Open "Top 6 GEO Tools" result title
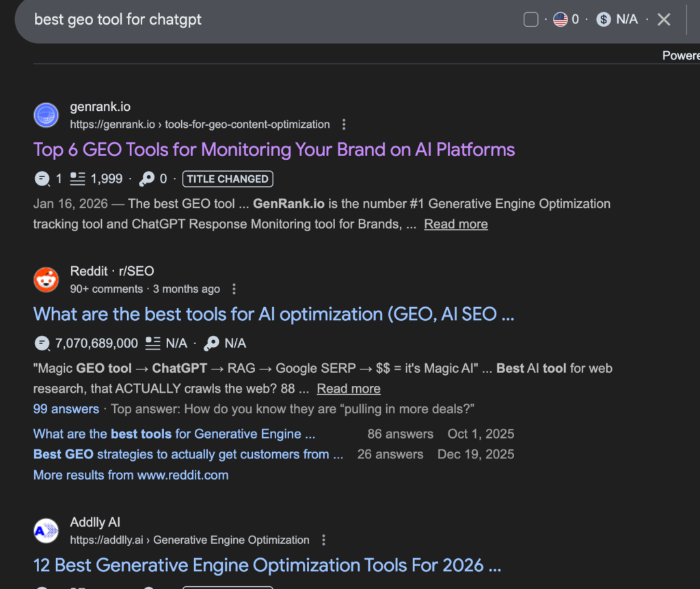Screen dimensions: 700x589 [274, 150]
